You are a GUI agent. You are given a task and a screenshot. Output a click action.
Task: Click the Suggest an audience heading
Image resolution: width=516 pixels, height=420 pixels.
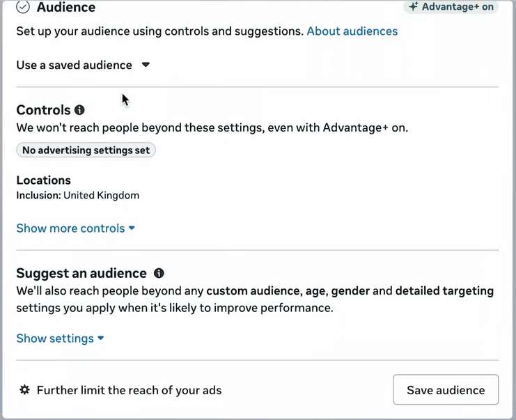81,273
